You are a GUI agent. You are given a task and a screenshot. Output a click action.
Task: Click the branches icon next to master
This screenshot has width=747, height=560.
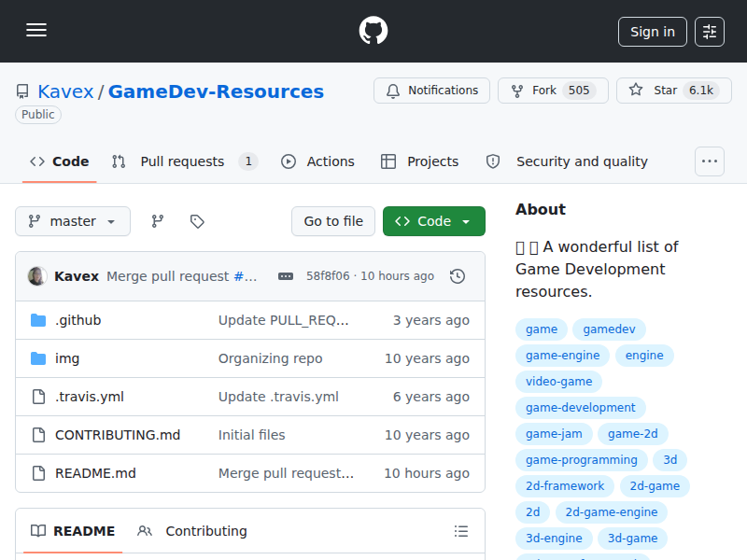tap(157, 221)
